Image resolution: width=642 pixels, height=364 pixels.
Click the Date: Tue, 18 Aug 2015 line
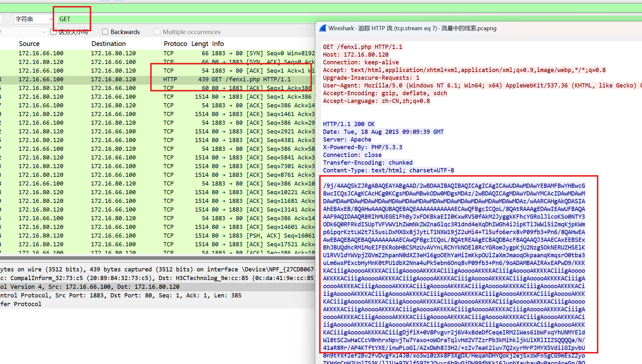click(x=383, y=132)
